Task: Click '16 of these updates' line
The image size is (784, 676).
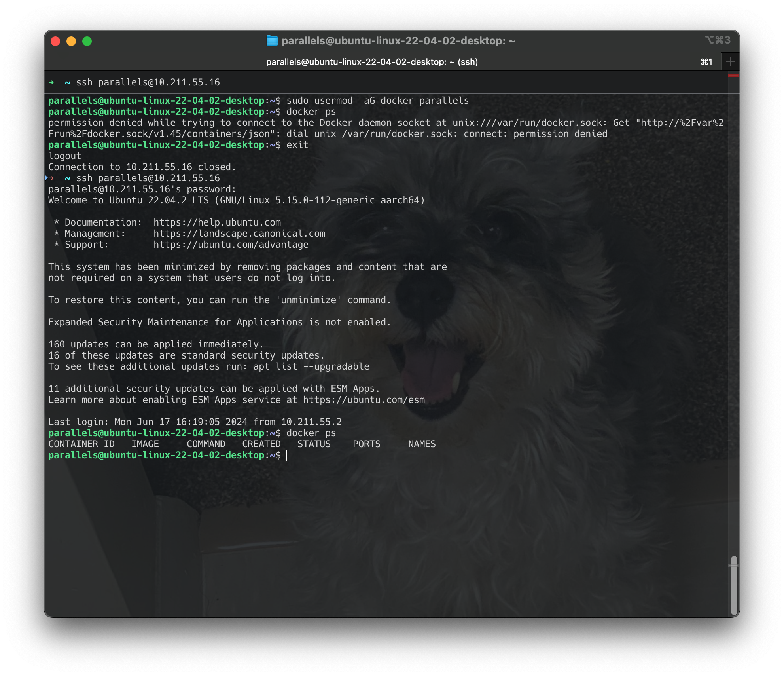Action: click(x=186, y=355)
